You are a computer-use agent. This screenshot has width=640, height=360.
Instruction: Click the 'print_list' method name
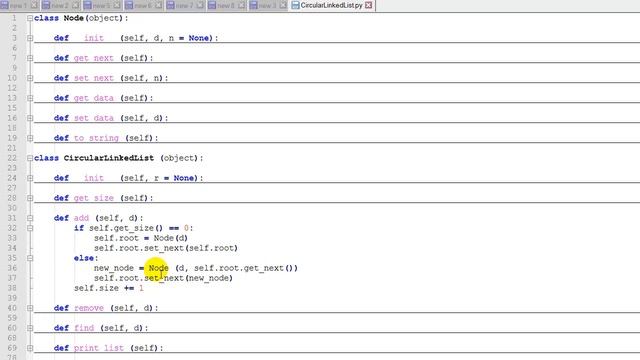coord(99,348)
